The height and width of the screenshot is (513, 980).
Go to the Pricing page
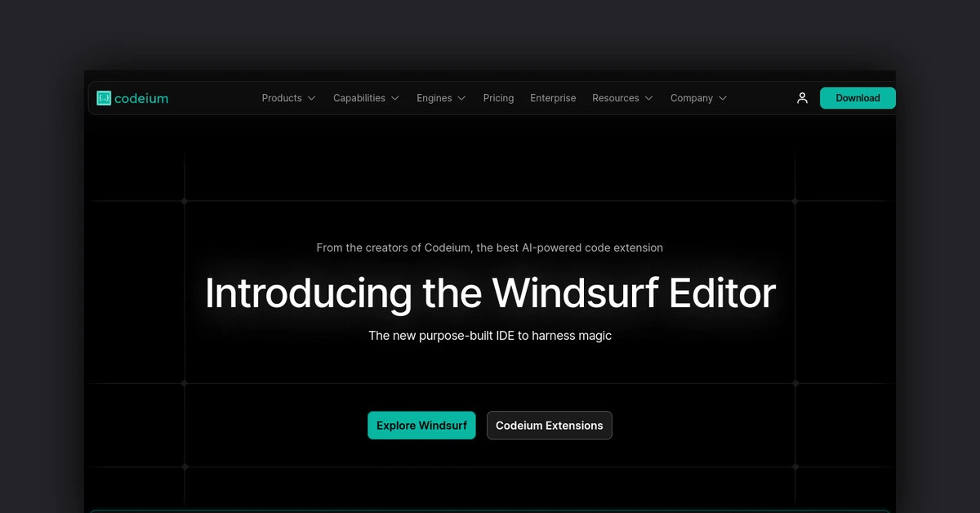[498, 98]
